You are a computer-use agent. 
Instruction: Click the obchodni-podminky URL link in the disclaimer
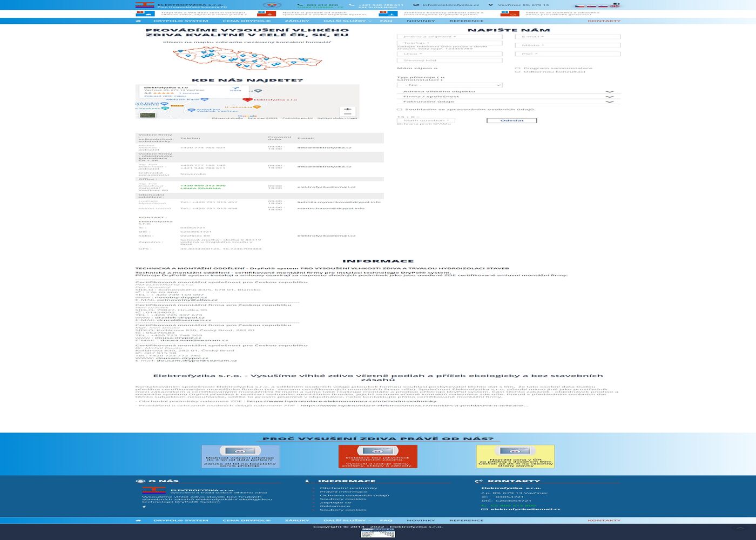pyautogui.click(x=342, y=401)
